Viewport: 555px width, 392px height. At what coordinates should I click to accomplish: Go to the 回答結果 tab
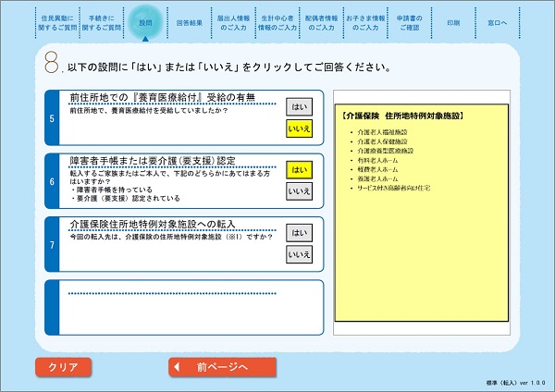pyautogui.click(x=189, y=22)
